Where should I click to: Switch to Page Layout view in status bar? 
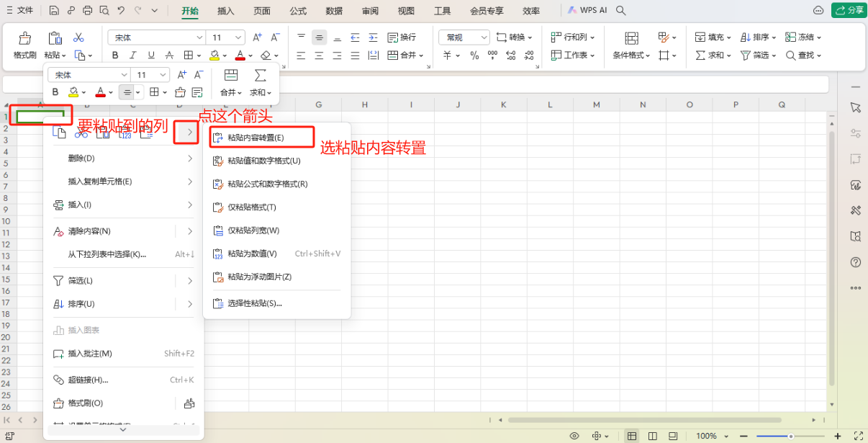point(652,436)
